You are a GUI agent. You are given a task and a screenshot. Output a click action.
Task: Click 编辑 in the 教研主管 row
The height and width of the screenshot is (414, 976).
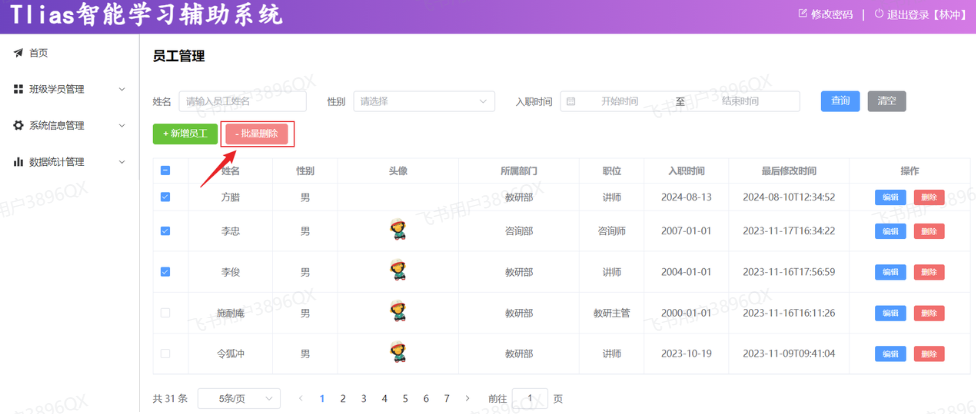(x=891, y=313)
